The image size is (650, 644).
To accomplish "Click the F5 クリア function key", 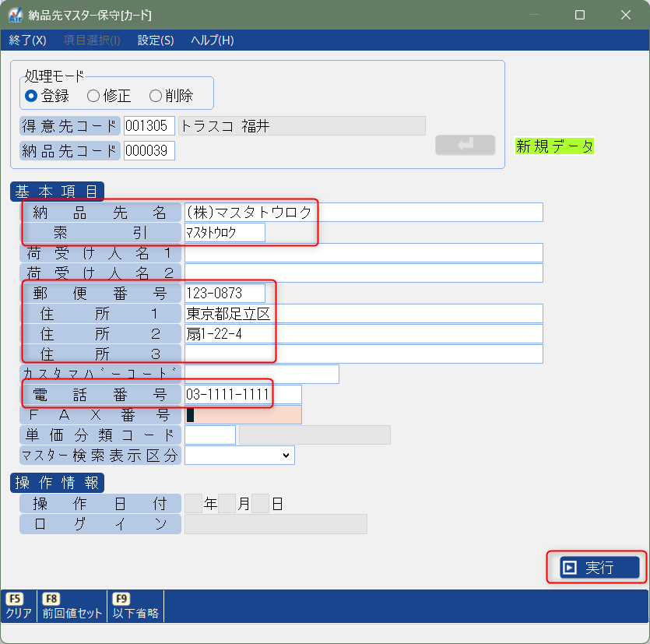I will click(19, 607).
